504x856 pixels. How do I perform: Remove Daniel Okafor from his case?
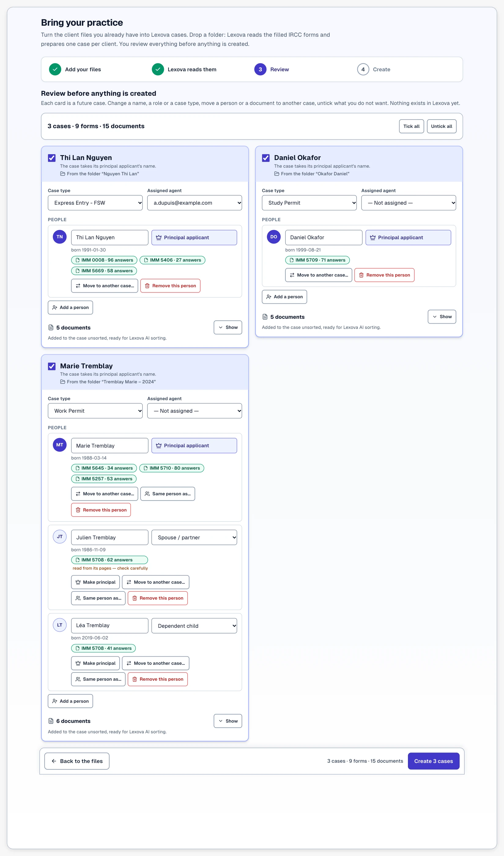point(384,275)
